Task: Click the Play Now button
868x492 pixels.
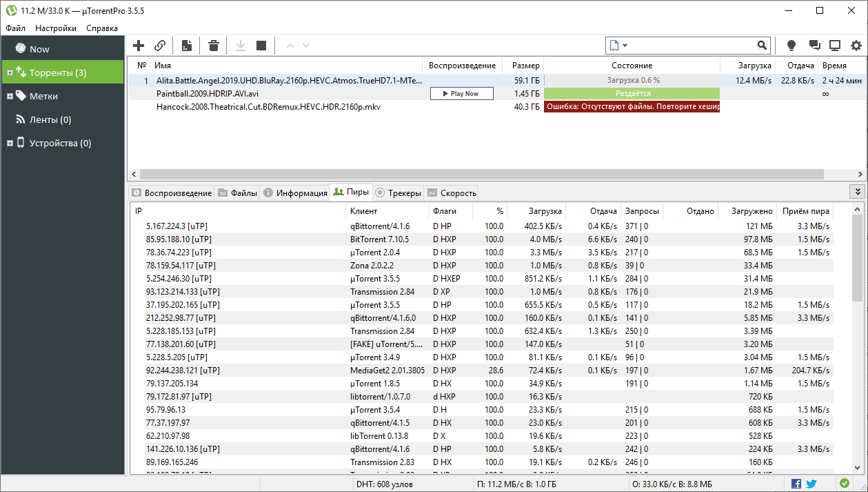Action: pyautogui.click(x=462, y=93)
